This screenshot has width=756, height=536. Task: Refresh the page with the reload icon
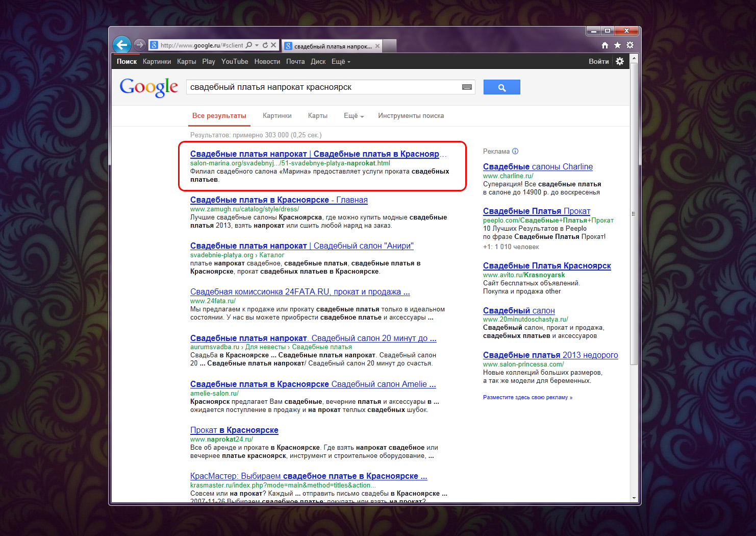(x=265, y=45)
